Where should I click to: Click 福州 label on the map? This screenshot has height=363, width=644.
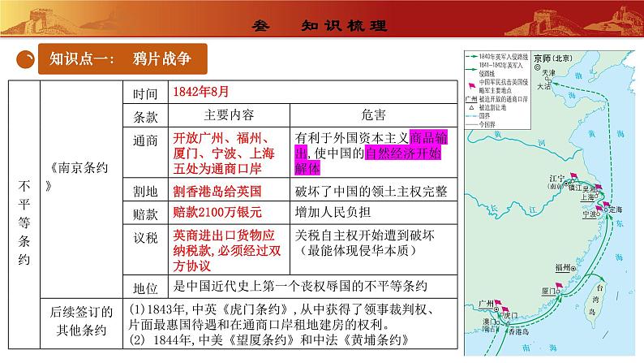point(563,268)
